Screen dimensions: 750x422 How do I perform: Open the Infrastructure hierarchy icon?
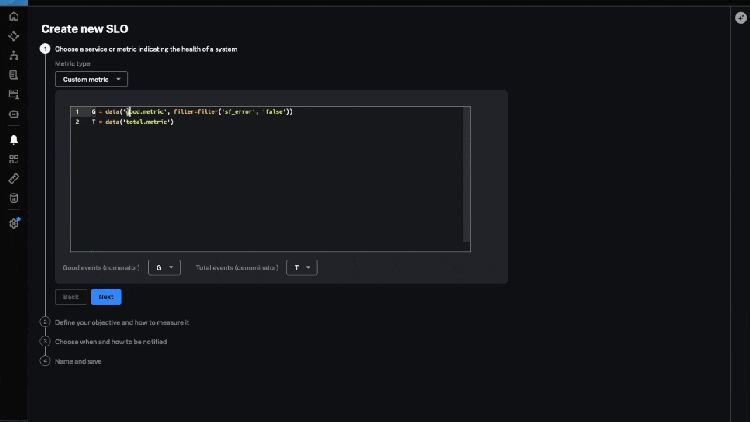(14, 56)
